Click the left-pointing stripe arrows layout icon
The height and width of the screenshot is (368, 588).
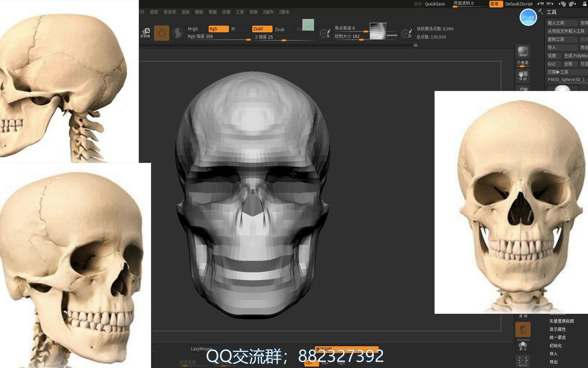[x=540, y=4]
